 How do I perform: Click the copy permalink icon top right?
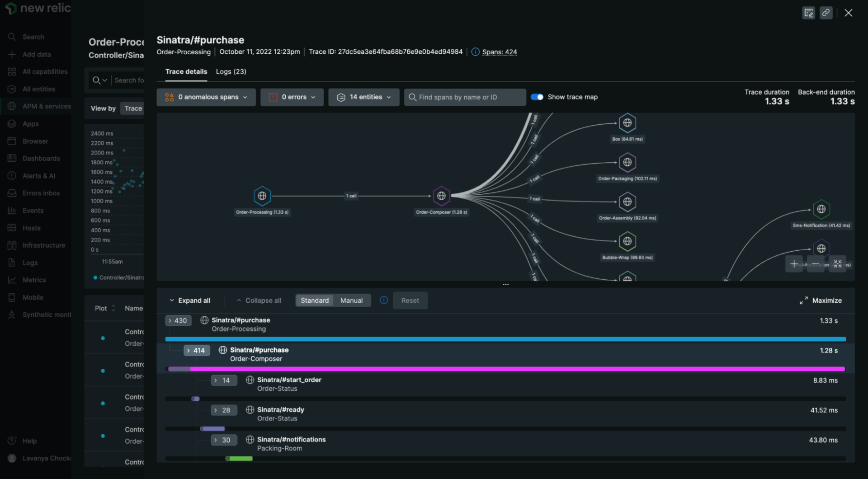click(x=826, y=13)
